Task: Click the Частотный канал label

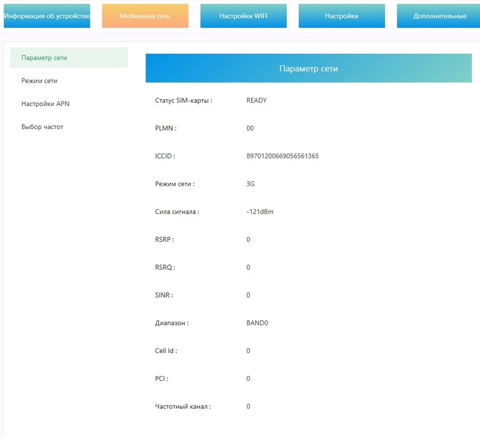Action: 183,406
